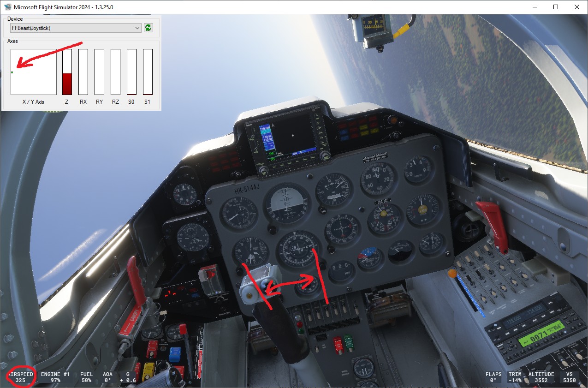This screenshot has width=588, height=388.
Task: Click the FUEL 50% readout
Action: (86, 377)
